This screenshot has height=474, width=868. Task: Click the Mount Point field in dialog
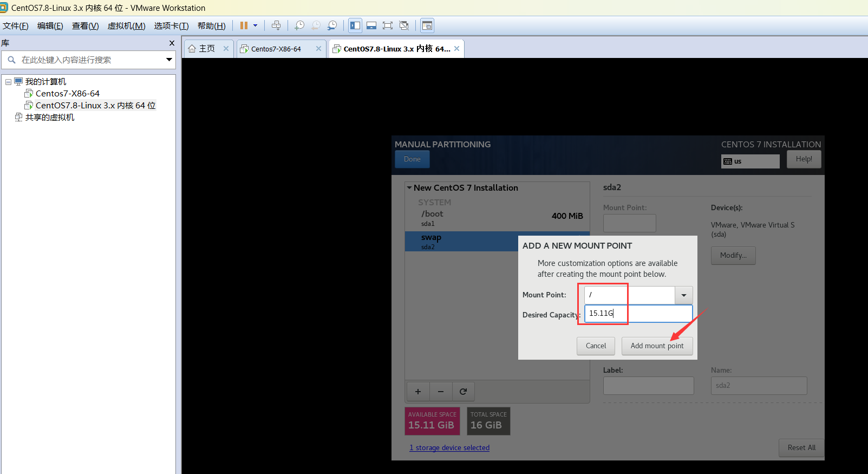[630, 295]
